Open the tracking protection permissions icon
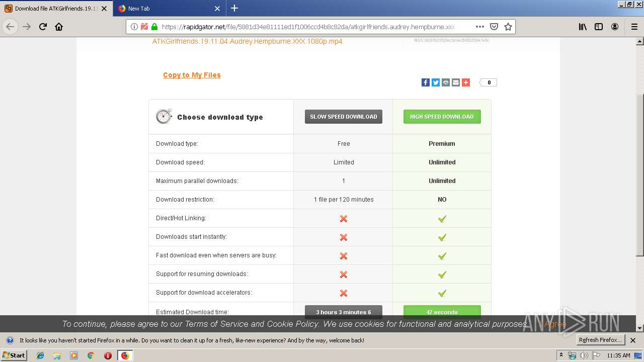644x362 pixels. coord(144,27)
